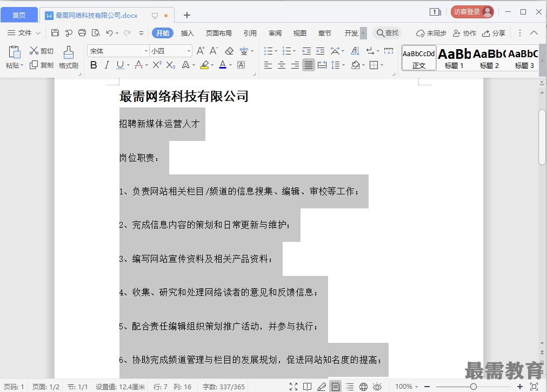This screenshot has height=392, width=547.
Task: Toggle Italic formatting
Action: [106, 65]
